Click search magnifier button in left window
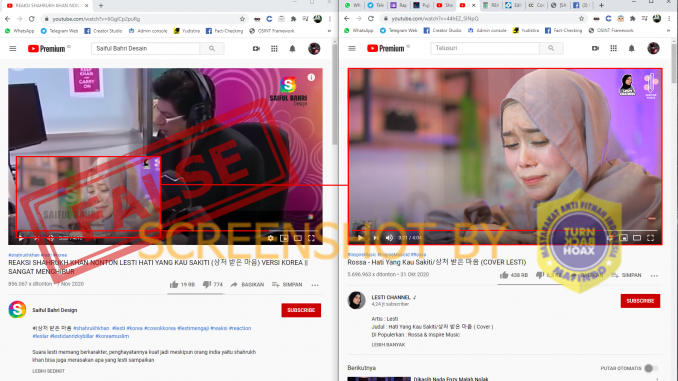Image resolution: width=678 pixels, height=381 pixels. 212,48
